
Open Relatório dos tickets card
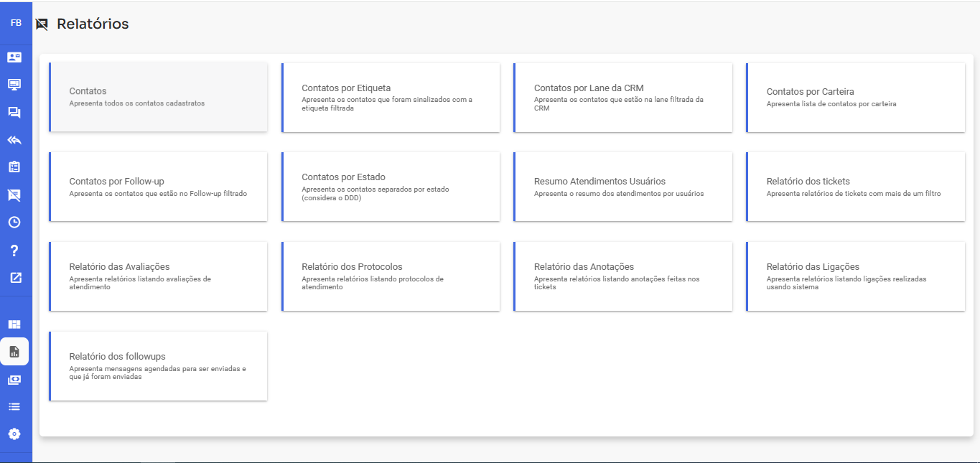coord(855,187)
